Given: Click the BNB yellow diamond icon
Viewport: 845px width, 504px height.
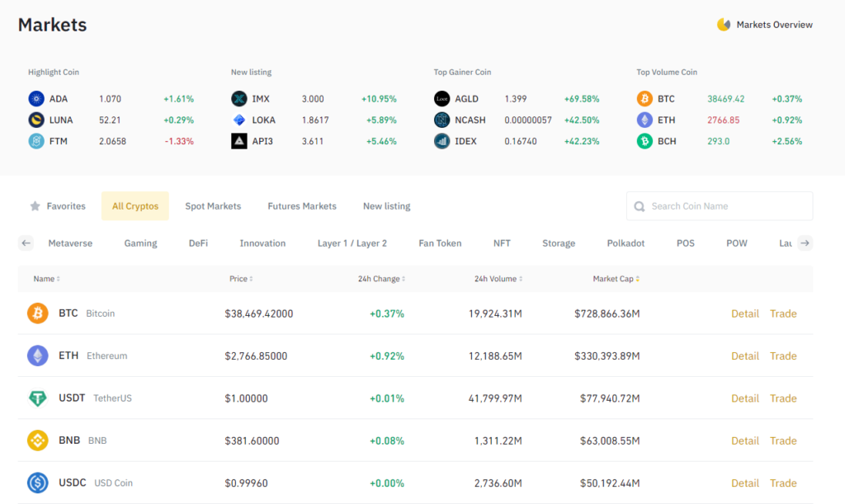Looking at the screenshot, I should pyautogui.click(x=39, y=440).
